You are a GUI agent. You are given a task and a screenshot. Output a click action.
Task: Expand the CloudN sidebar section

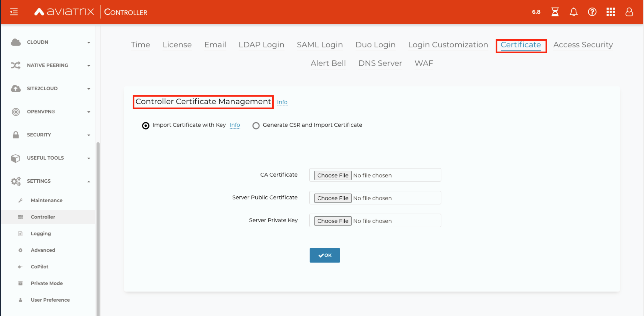click(89, 42)
